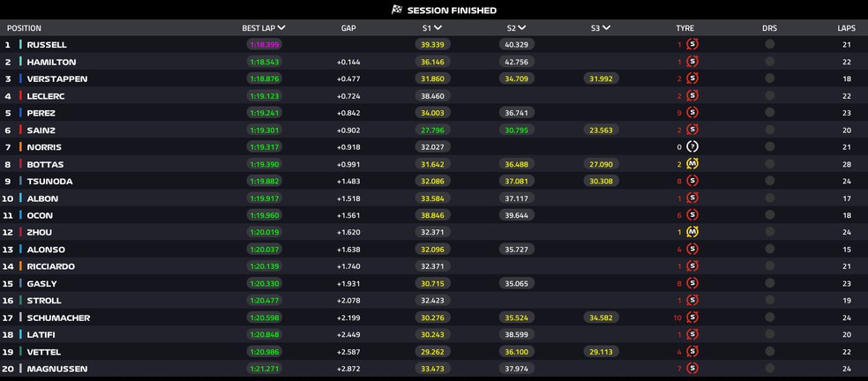Click Magnussen's soft tyre icon
Image resolution: width=868 pixels, height=381 pixels.
(692, 369)
